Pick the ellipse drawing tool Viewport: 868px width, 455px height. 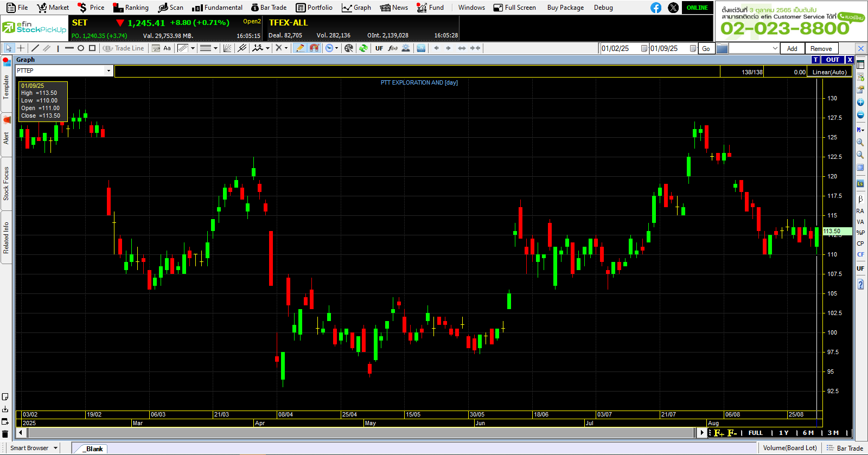(81, 48)
